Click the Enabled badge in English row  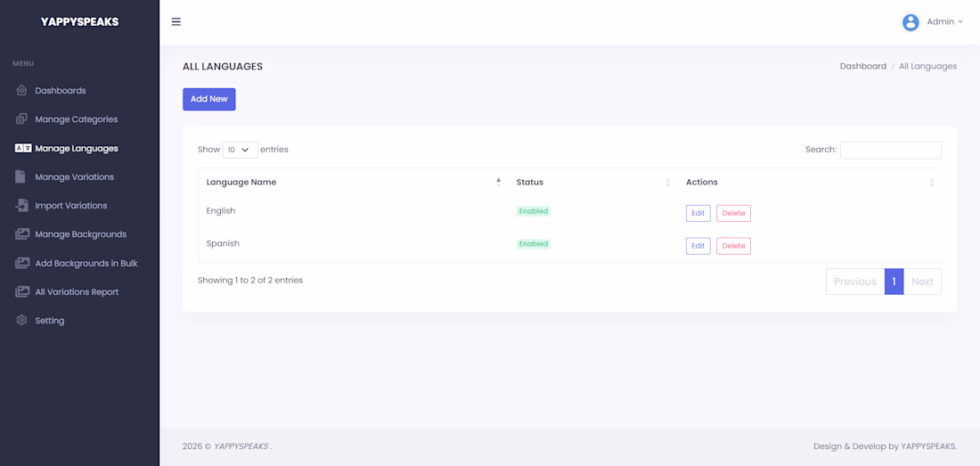coord(533,211)
